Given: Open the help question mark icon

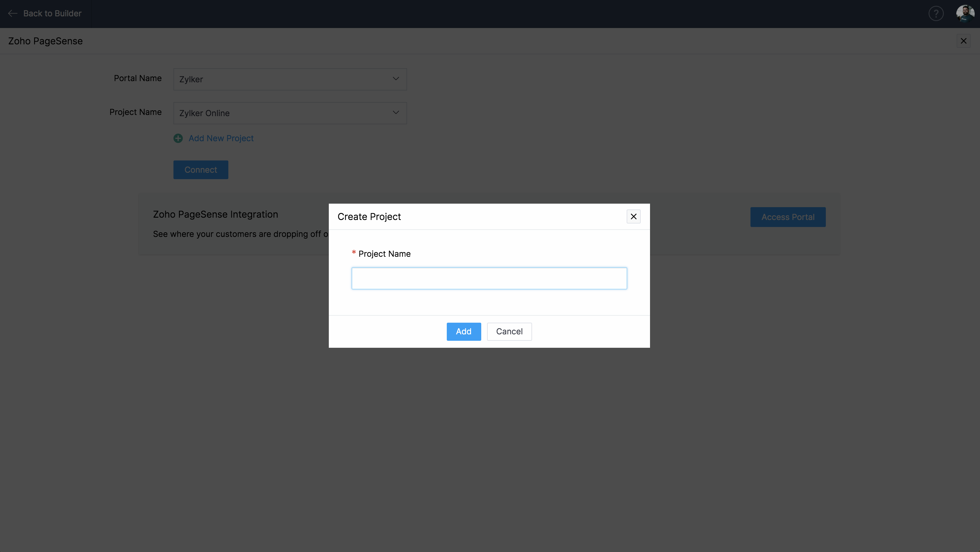Looking at the screenshot, I should pos(936,14).
